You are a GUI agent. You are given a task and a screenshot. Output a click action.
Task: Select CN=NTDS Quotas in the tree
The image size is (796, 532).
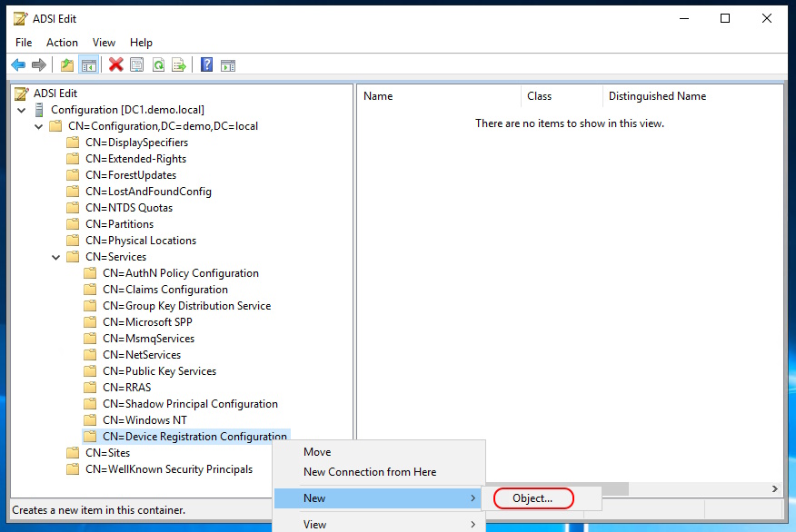[x=129, y=207]
